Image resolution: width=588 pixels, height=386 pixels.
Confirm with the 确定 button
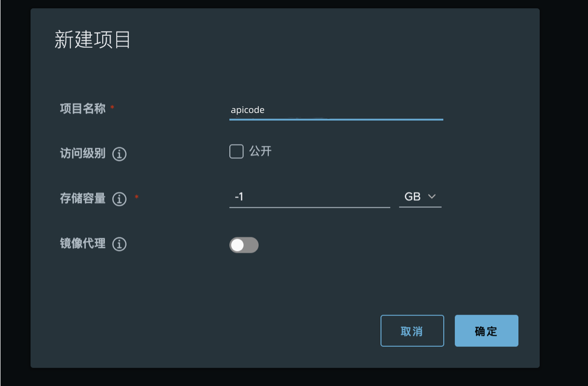coord(486,331)
